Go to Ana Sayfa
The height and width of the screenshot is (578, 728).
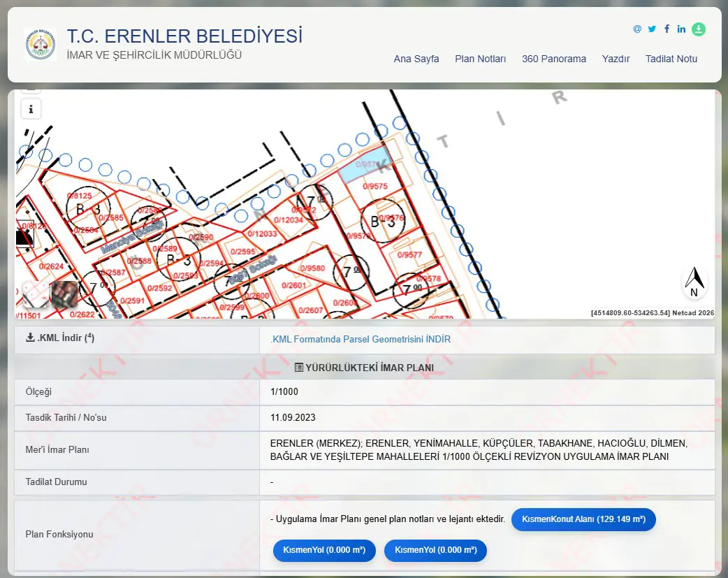point(416,59)
